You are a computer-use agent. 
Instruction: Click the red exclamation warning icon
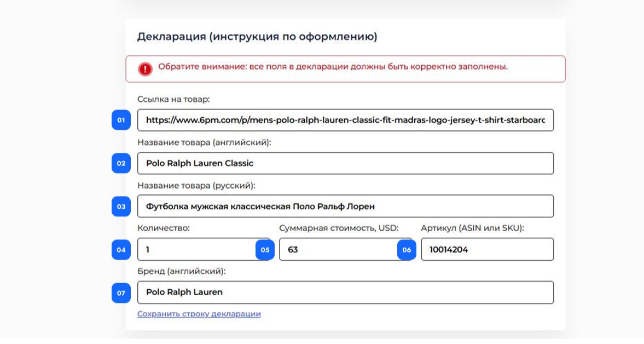click(145, 68)
